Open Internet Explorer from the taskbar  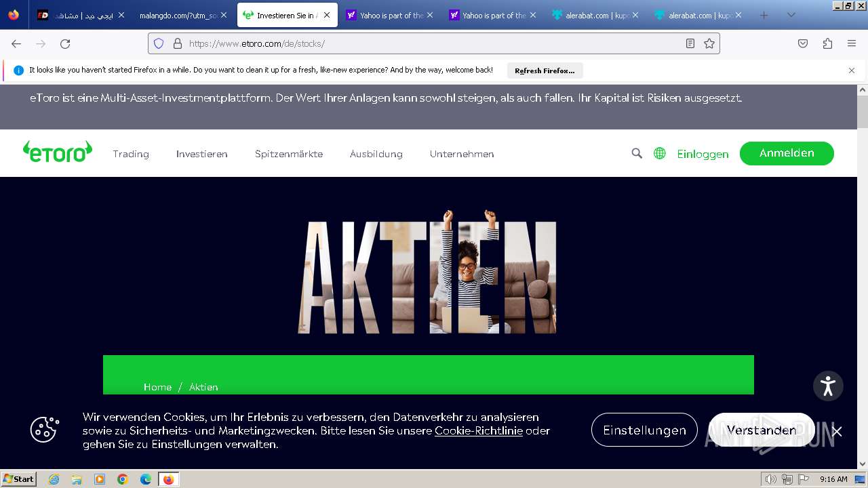pyautogui.click(x=54, y=479)
